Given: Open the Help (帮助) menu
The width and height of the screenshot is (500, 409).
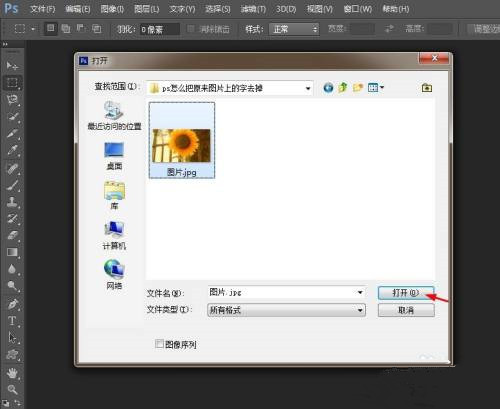Looking at the screenshot, I should tap(396, 9).
